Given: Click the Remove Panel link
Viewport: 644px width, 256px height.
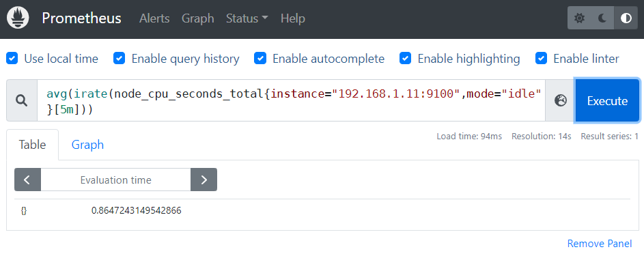Looking at the screenshot, I should [x=599, y=244].
